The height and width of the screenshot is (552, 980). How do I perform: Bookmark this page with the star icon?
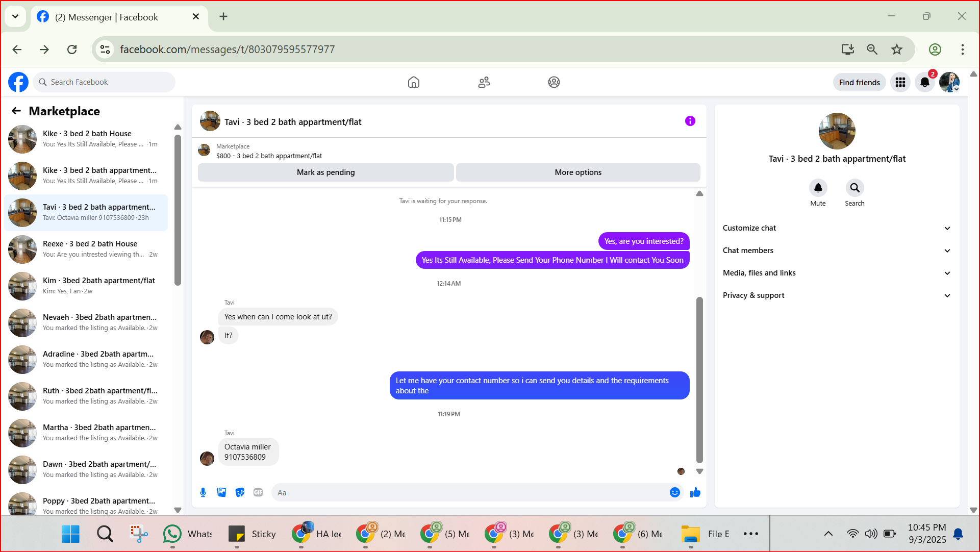tap(897, 49)
